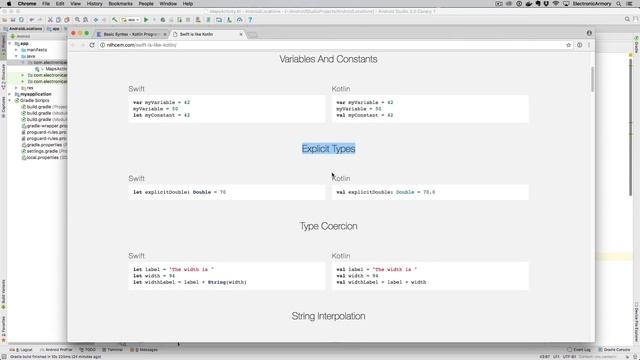Screen dimensions: 640x360
Task: Click the browser page vertical scrollbar thumb
Action: pos(592,78)
